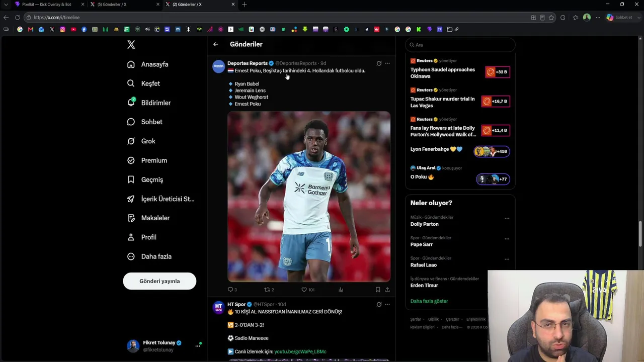
Task: Open Gmail bookmark in favorites bar
Action: point(31,29)
